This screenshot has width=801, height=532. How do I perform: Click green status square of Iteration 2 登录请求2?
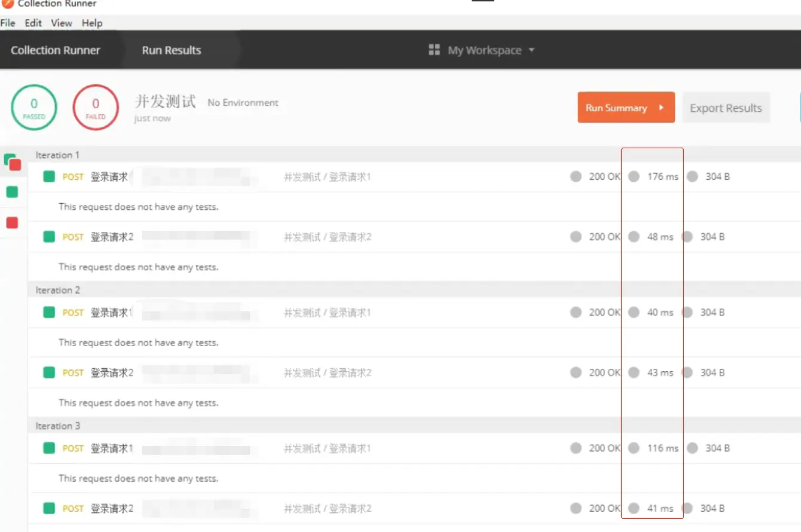(x=49, y=372)
